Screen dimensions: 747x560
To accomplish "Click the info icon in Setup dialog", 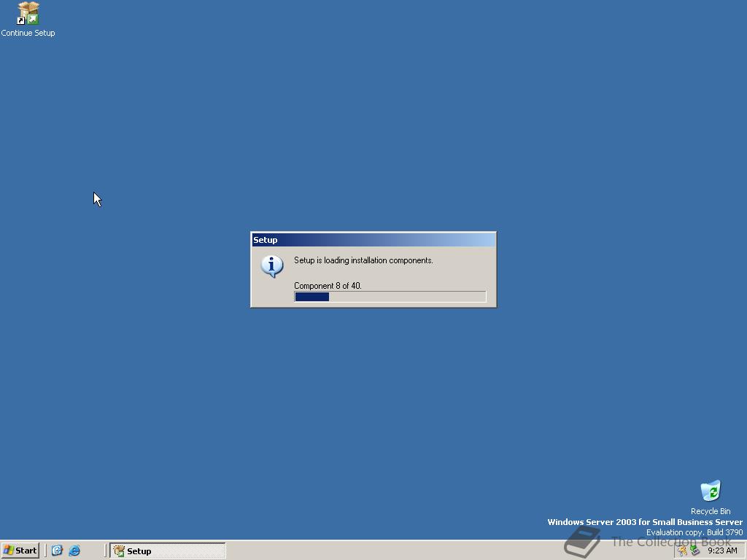I will [272, 266].
